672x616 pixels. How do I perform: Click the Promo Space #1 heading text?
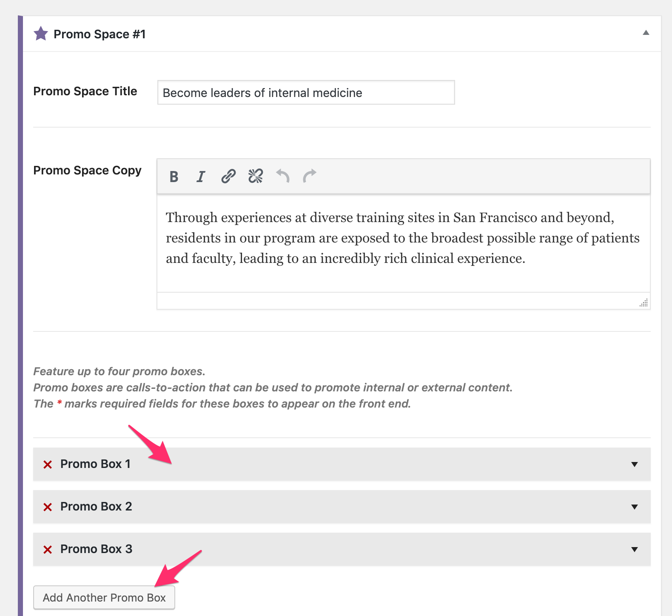point(100,34)
